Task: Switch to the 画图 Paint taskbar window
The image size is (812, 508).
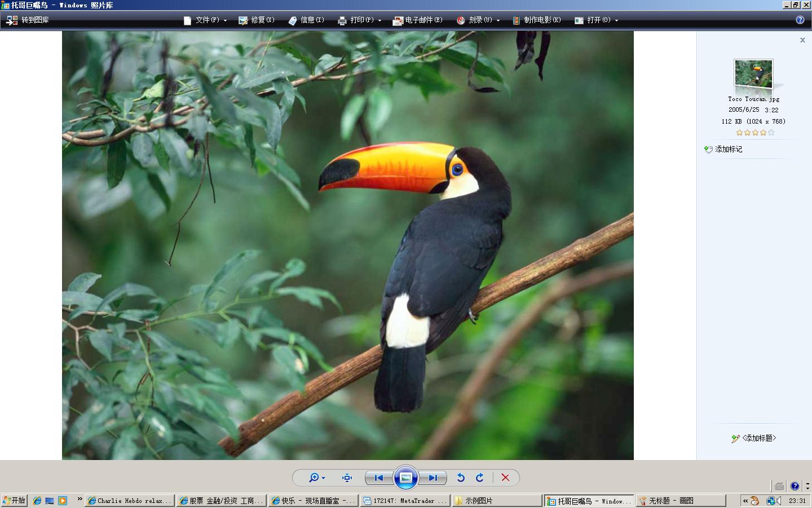Action: 680,501
